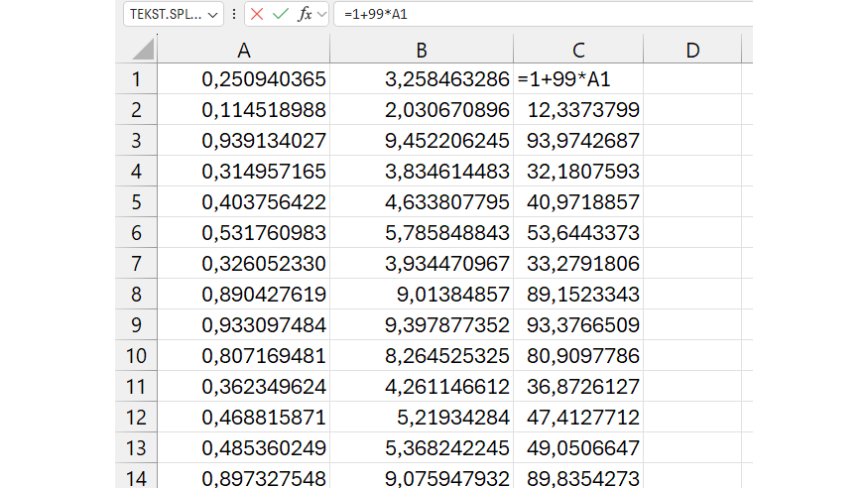Select column D header
This screenshot has width=868, height=488.
click(692, 50)
